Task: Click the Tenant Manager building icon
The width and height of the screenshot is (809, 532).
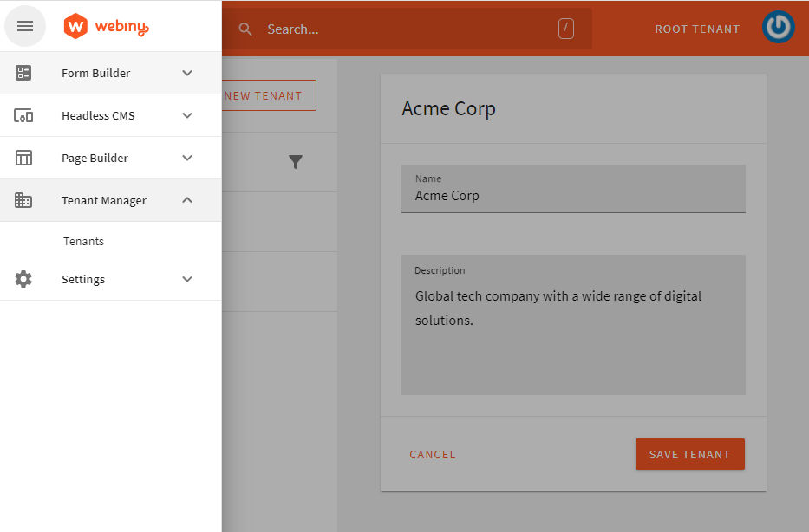Action: (22, 200)
